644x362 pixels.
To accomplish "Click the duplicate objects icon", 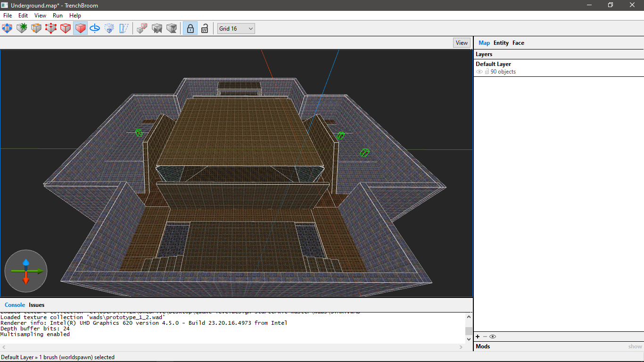I will pyautogui.click(x=142, y=28).
